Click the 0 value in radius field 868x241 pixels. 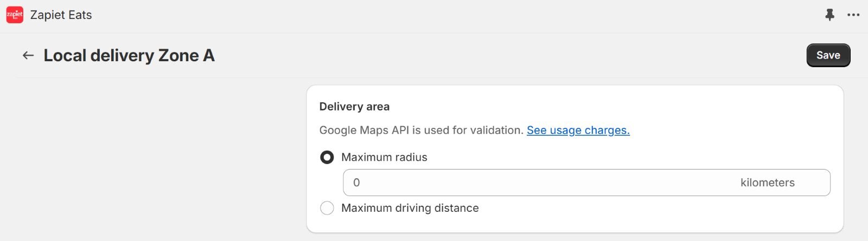click(356, 183)
